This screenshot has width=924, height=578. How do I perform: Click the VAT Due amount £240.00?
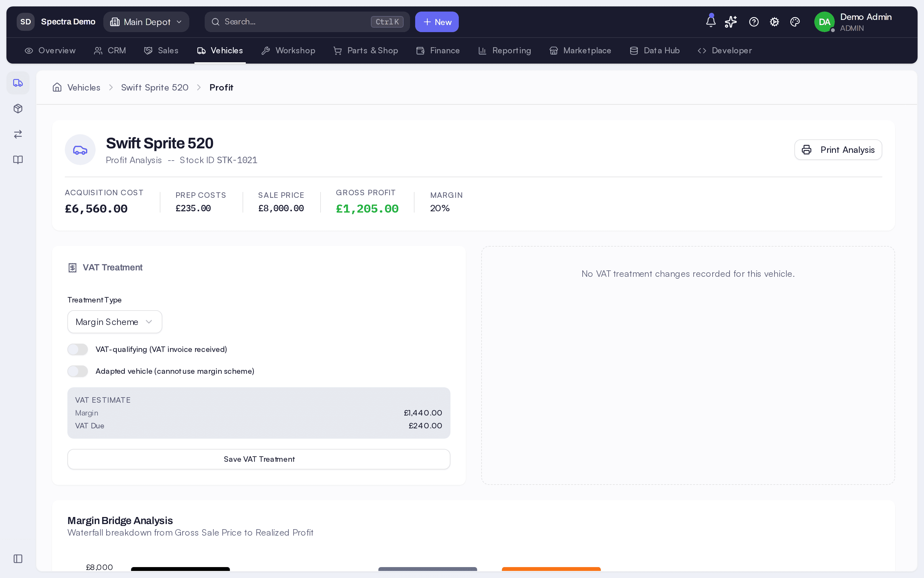point(425,425)
